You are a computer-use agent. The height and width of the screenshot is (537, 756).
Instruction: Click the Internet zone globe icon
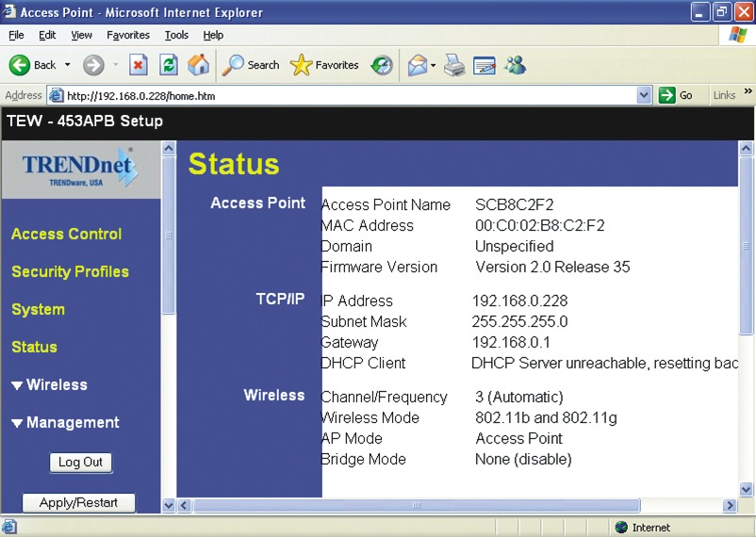[621, 527]
